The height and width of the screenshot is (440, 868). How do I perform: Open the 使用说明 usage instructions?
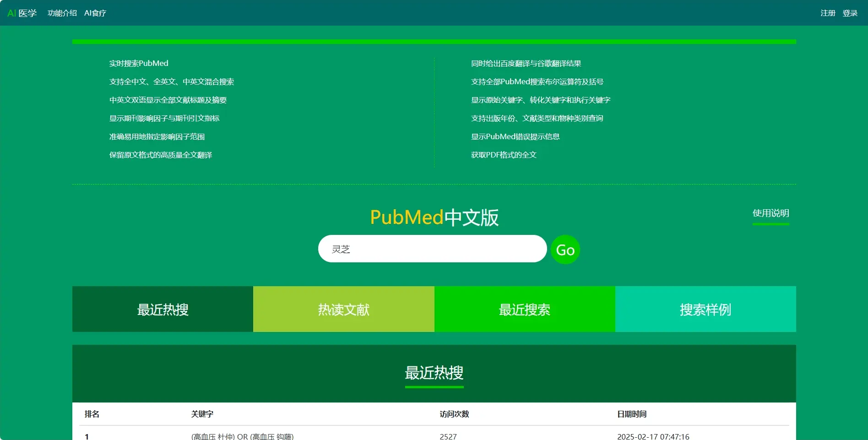tap(770, 213)
